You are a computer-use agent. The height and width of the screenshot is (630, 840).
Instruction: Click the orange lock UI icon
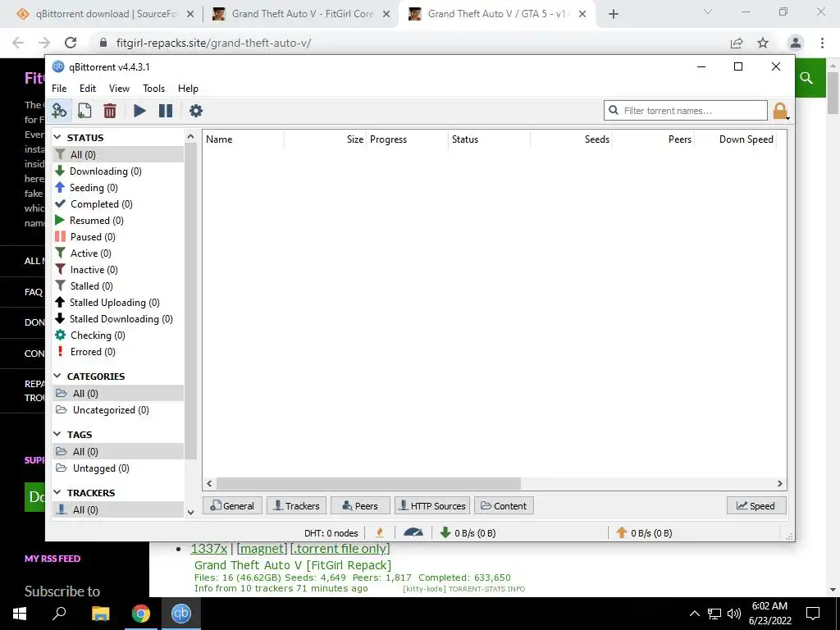click(780, 111)
